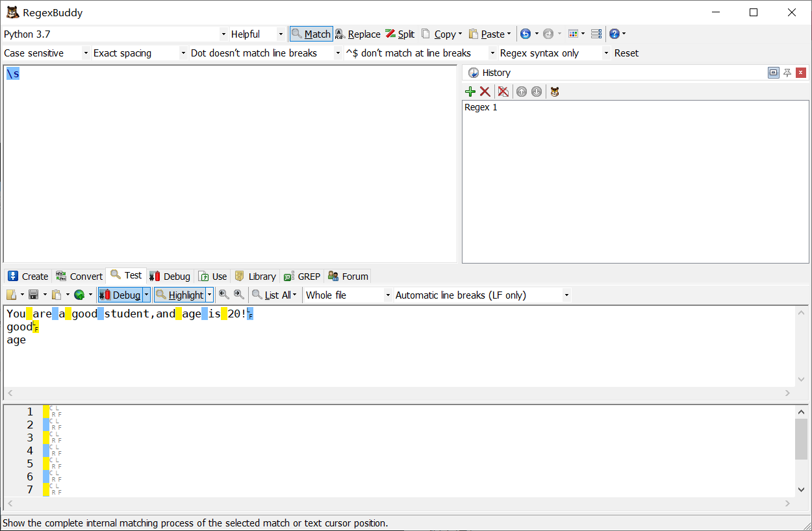
Task: Select Regex 1 in the History list
Action: 481,108
